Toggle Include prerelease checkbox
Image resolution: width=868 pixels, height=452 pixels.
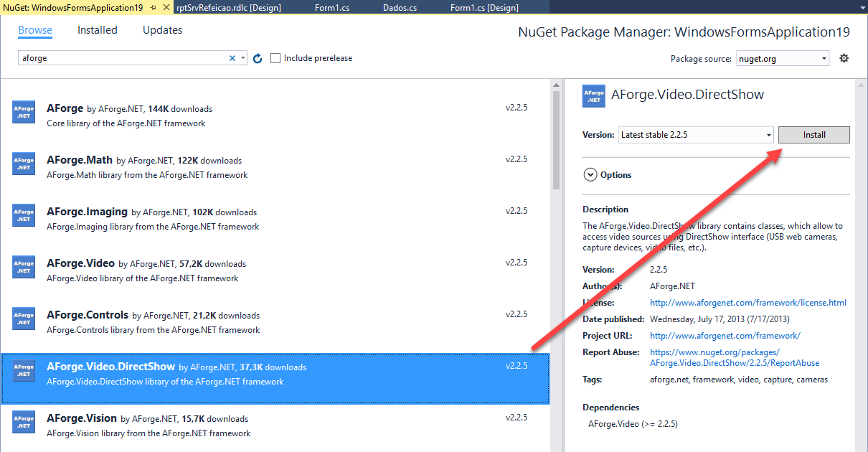coord(275,58)
